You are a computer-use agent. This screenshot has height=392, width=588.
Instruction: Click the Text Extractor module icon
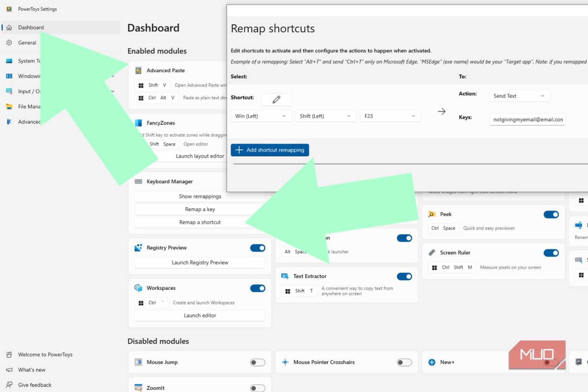pyautogui.click(x=285, y=276)
